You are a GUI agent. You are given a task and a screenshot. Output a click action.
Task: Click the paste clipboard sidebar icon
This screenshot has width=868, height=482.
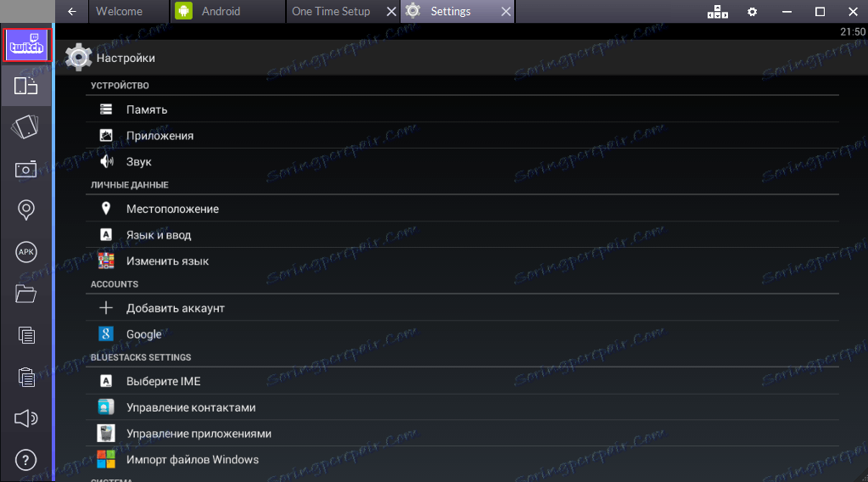25,377
